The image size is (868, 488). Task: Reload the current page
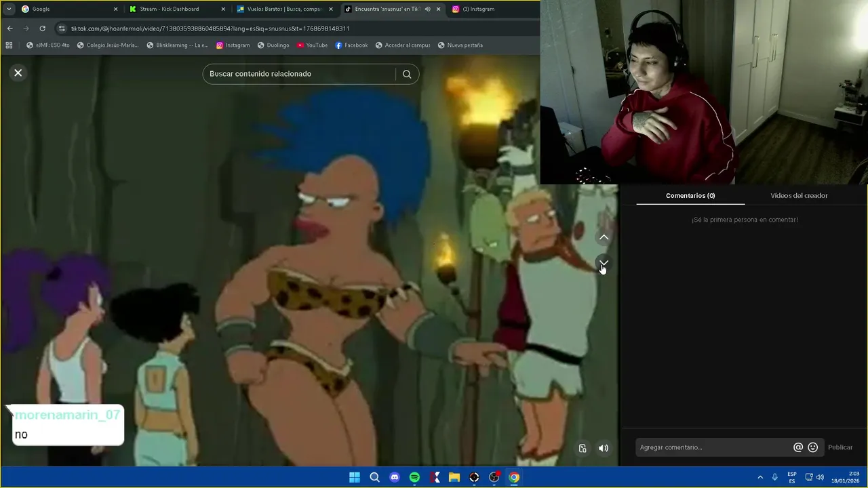pos(42,28)
